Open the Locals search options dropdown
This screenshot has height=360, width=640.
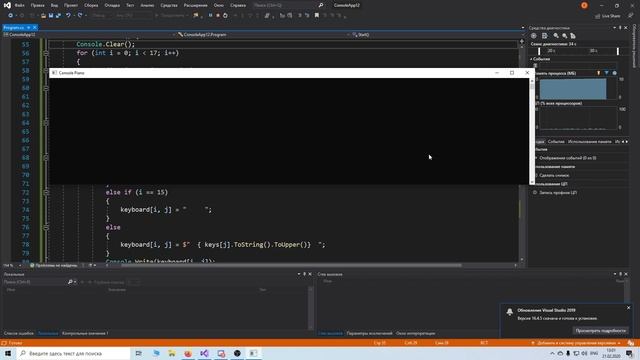click(x=75, y=282)
